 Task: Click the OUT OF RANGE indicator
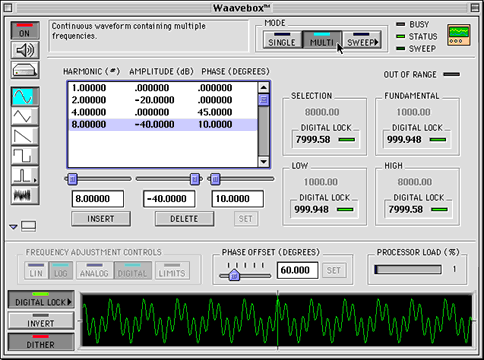pyautogui.click(x=452, y=74)
